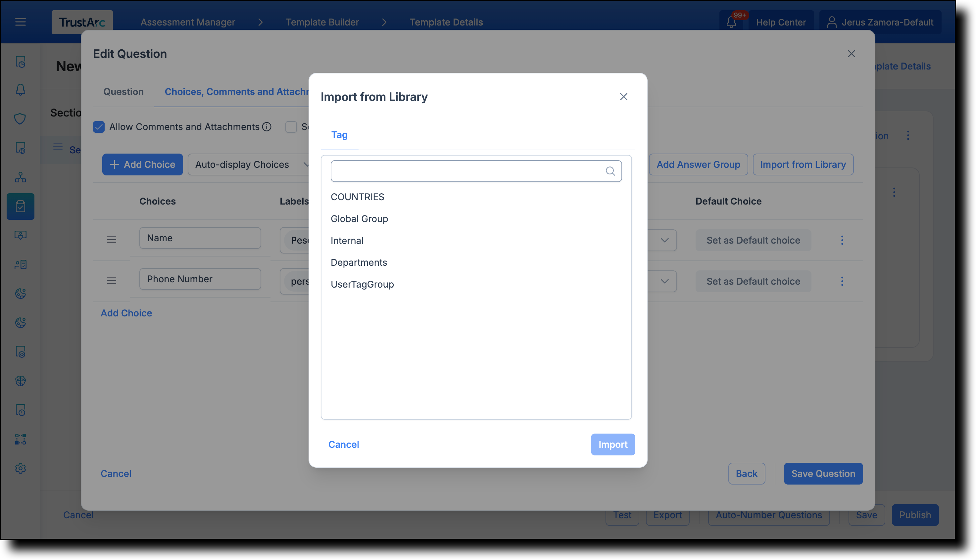Open the document with alert sidebar icon
The width and height of the screenshot is (976, 560).
21,410
